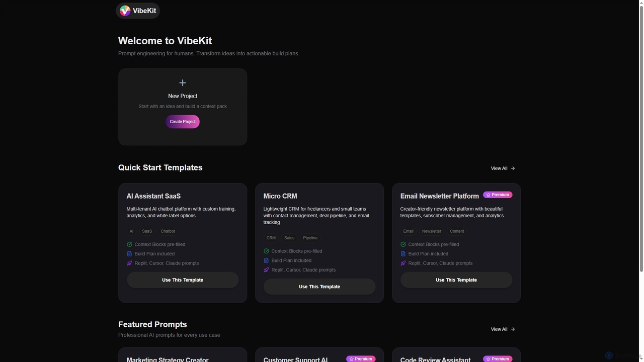Click the Customer Support AI card title
644x362 pixels.
(296, 359)
